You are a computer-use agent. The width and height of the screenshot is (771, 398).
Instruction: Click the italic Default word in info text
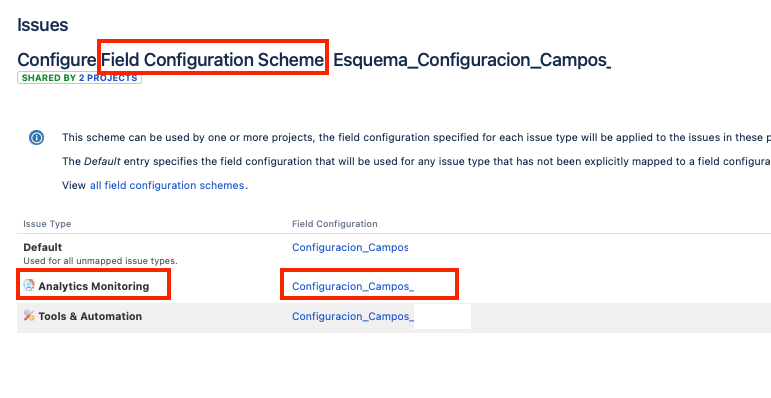coord(102,161)
